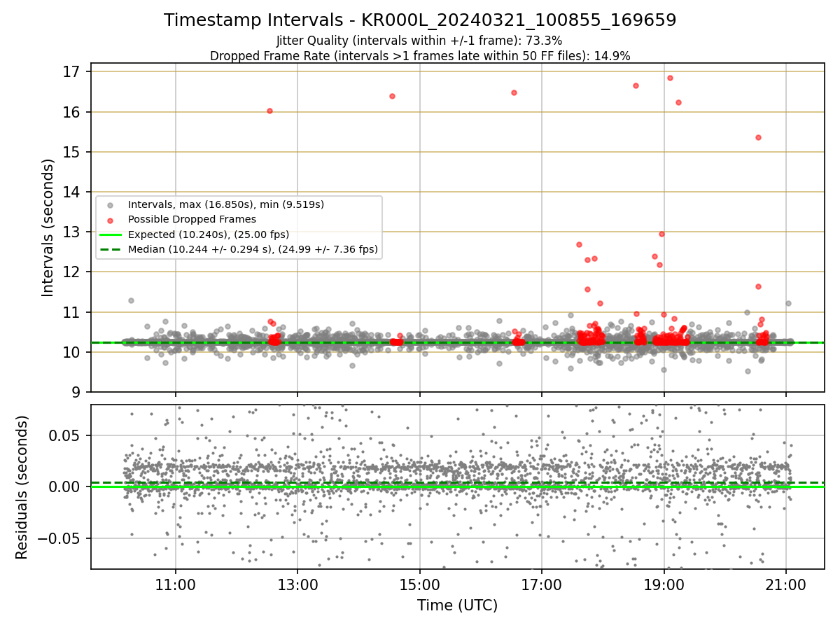Click the gray point near 21:00 at 11.2s
The height and width of the screenshot is (630, 840).
(x=788, y=303)
